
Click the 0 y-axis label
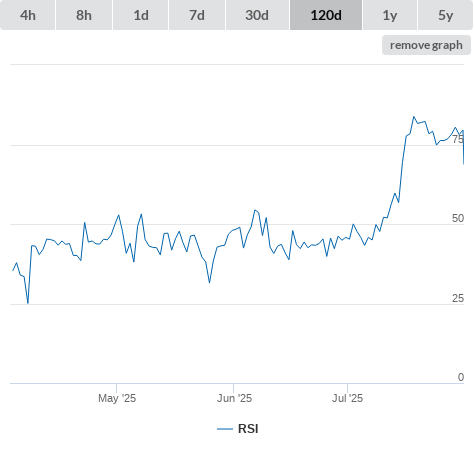pos(461,377)
